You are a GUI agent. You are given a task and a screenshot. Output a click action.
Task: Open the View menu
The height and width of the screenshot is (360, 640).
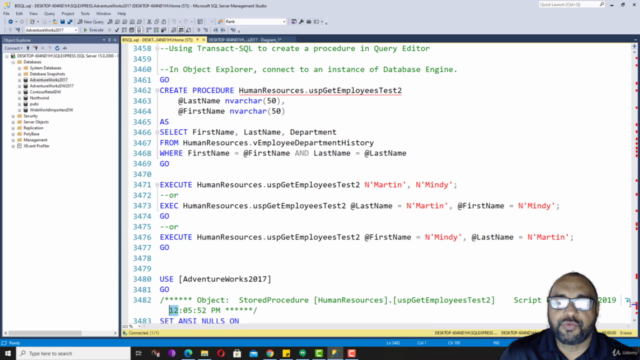(x=33, y=13)
